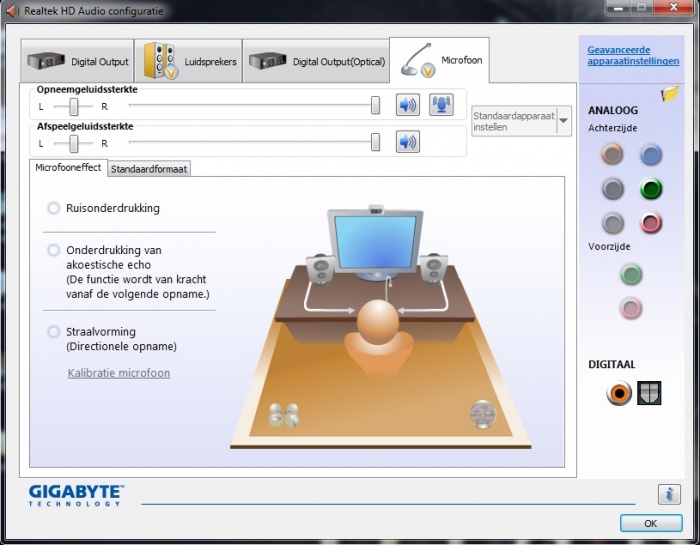Click the Realtek speaker icon in the title bar
The height and width of the screenshot is (545, 700).
click(12, 11)
